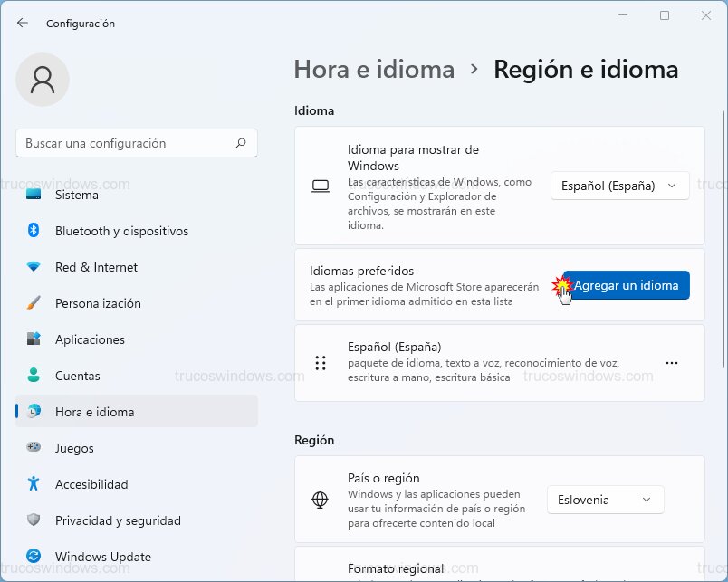Open Bluetooth y dispositivos settings
728x582 pixels.
coord(121,231)
